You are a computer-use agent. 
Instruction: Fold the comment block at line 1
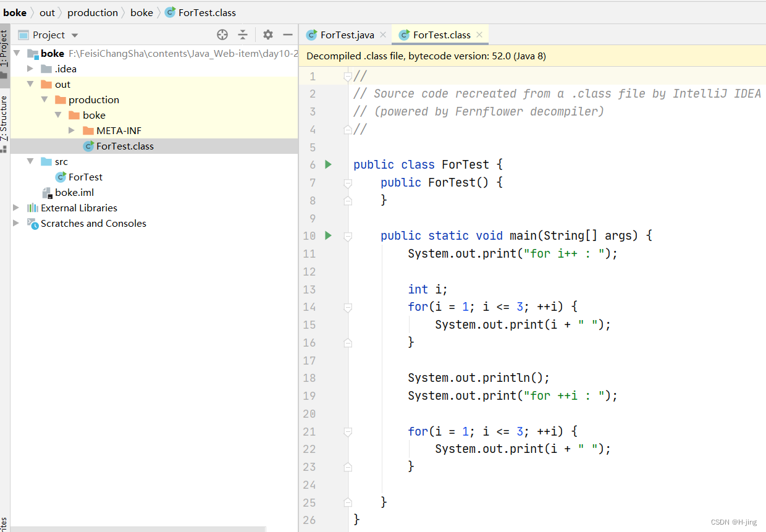click(348, 77)
